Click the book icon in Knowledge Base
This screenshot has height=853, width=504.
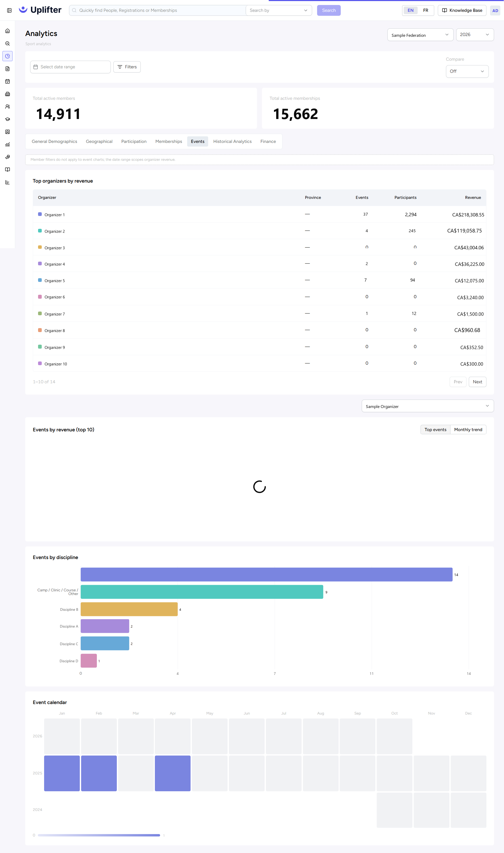point(444,11)
